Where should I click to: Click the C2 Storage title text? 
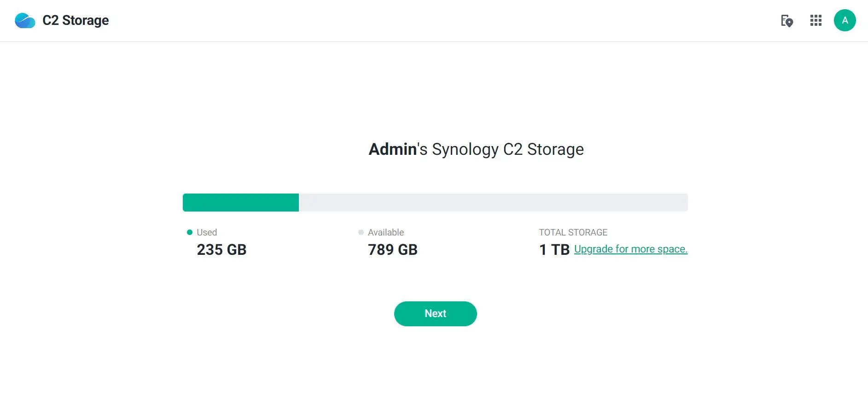pos(76,20)
